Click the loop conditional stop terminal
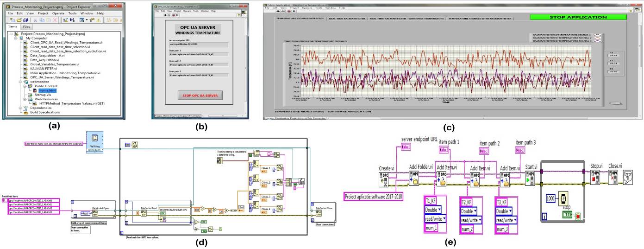Screen dimensions: 644x249 point(579,216)
